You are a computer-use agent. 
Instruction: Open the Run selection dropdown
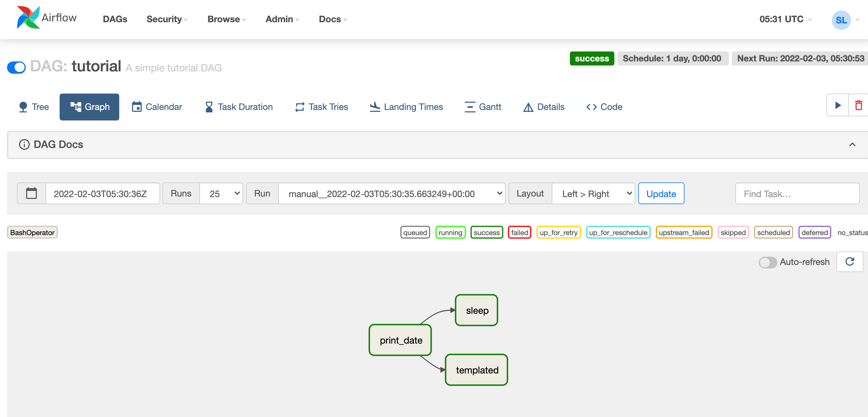pos(392,194)
